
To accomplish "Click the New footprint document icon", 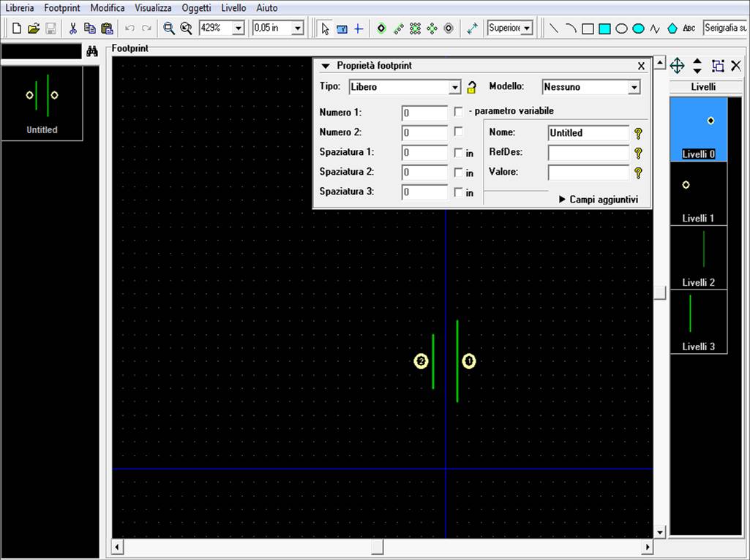I will pyautogui.click(x=16, y=29).
